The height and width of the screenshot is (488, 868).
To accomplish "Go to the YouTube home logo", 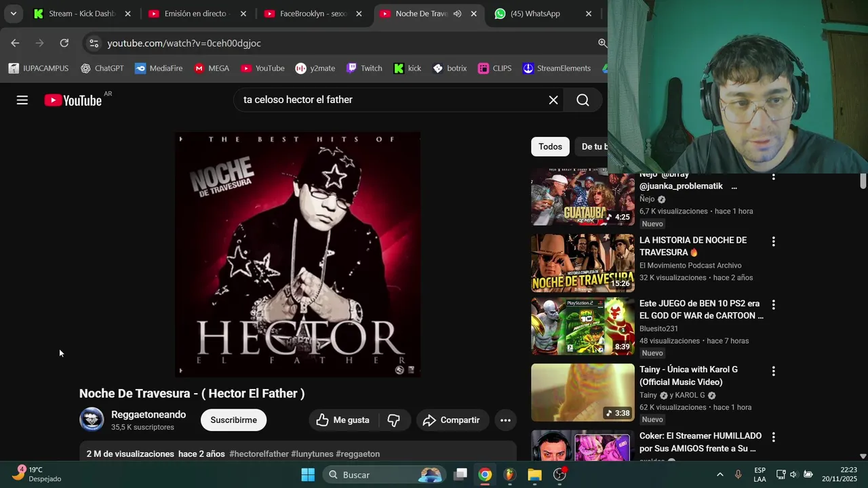I will (73, 100).
